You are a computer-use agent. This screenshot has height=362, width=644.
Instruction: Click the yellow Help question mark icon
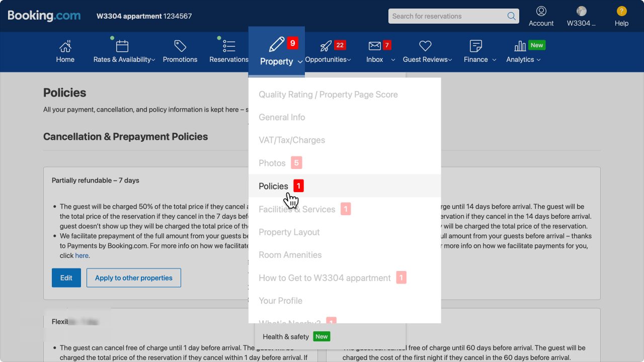[621, 11]
